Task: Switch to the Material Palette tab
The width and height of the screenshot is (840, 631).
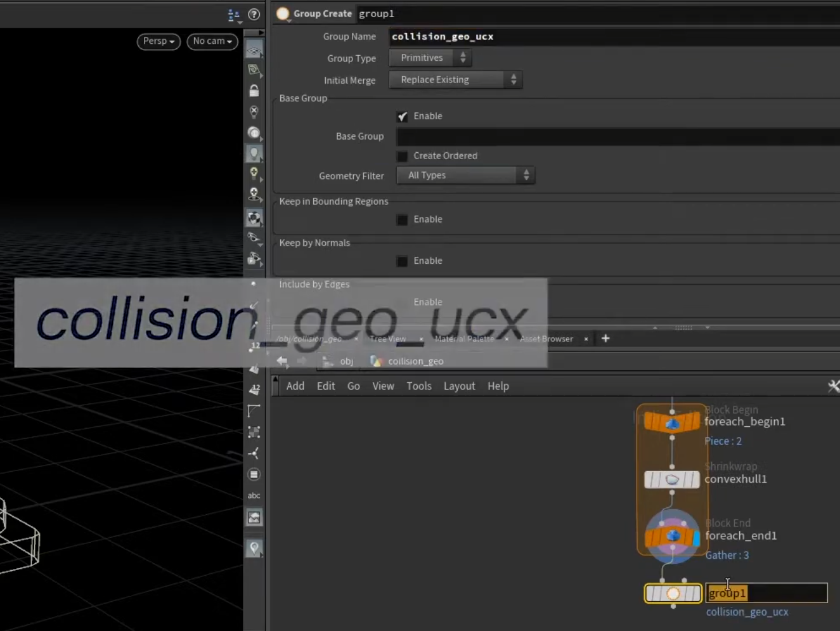Action: [464, 339]
